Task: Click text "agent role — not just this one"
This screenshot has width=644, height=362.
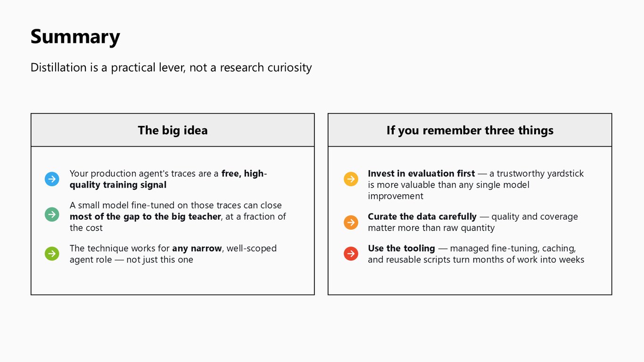Action: click(x=132, y=259)
